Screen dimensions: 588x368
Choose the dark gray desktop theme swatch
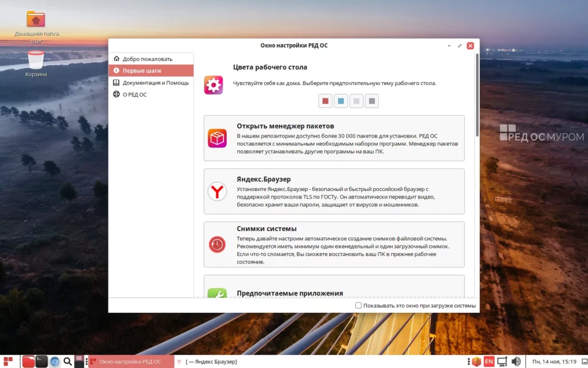(372, 101)
